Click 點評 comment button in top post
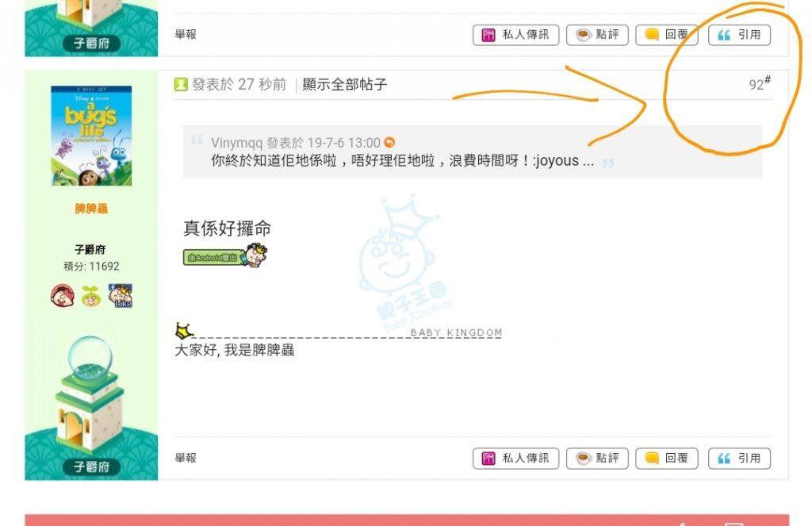This screenshot has width=812, height=526. coord(597,35)
